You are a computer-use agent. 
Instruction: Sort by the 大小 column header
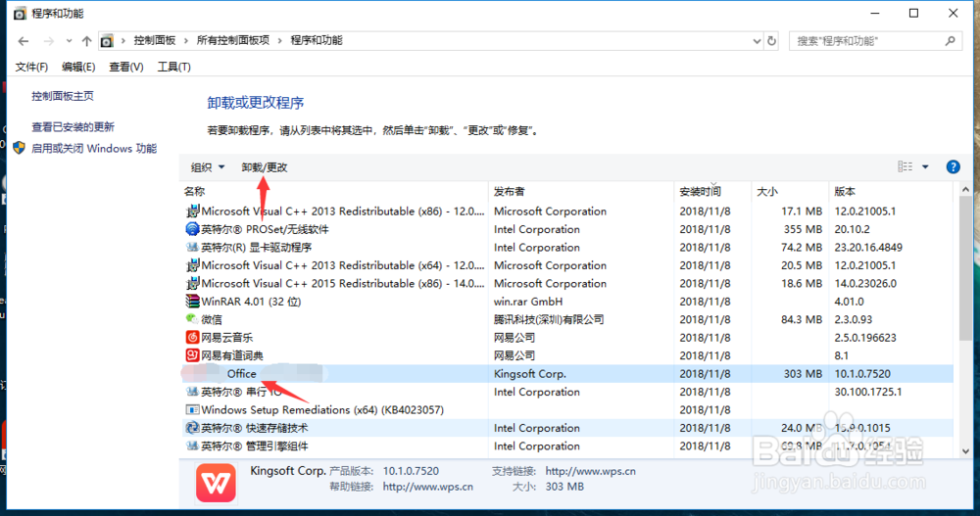coord(790,191)
